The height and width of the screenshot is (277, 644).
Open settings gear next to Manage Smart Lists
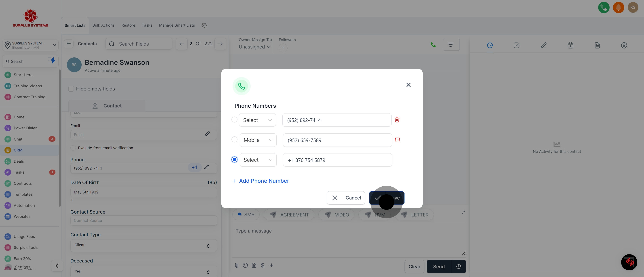click(x=204, y=25)
